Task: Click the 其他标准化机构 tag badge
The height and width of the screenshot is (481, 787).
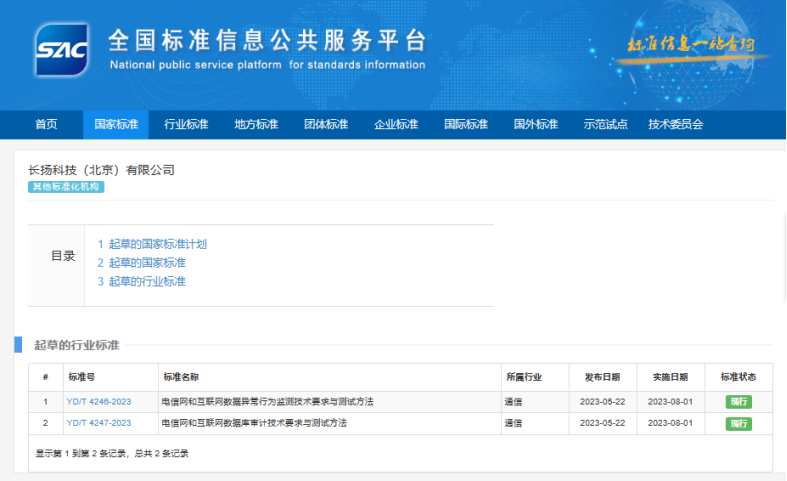Action: 66,187
